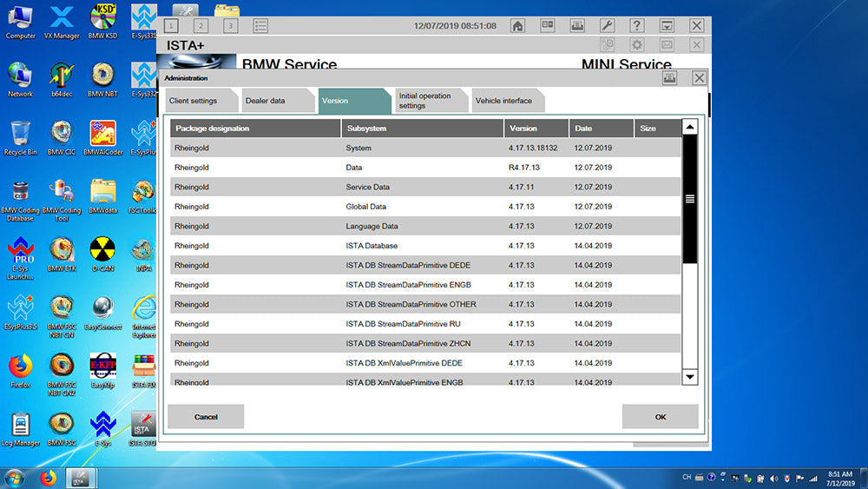Click the Cancel button
This screenshot has height=489, width=868.
pos(206,417)
